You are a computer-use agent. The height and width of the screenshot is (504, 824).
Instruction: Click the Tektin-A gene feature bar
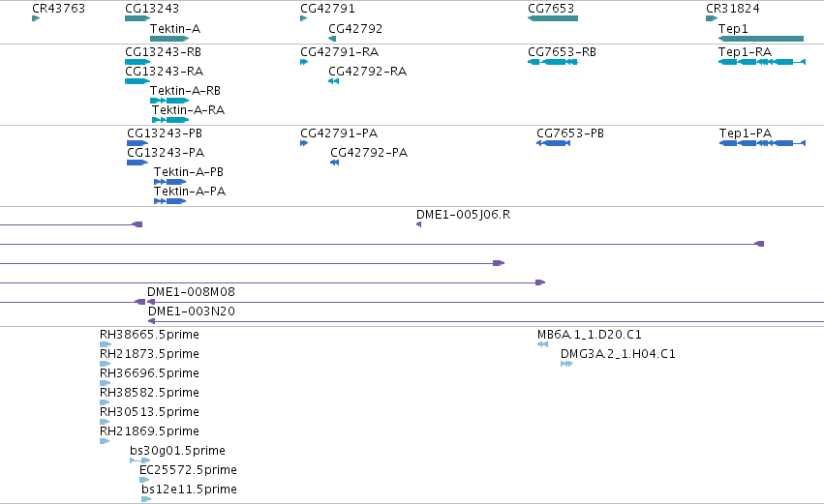[x=169, y=39]
